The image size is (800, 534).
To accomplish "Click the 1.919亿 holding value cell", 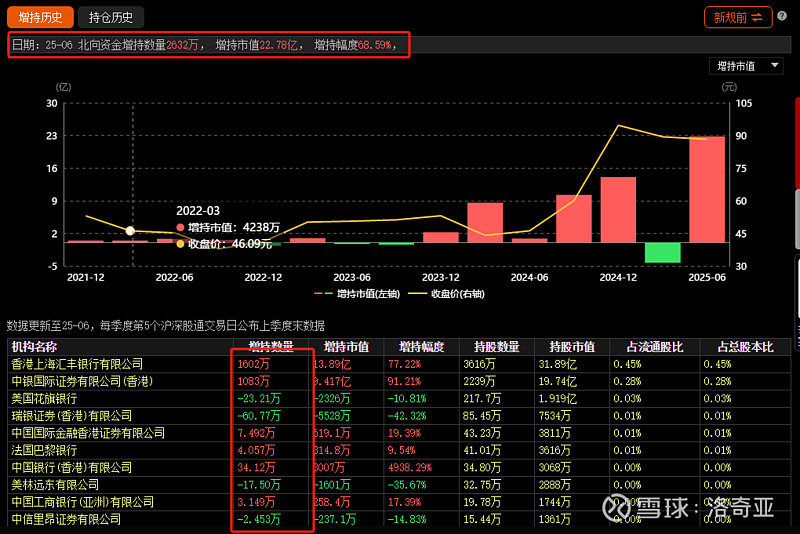I will pos(558,399).
